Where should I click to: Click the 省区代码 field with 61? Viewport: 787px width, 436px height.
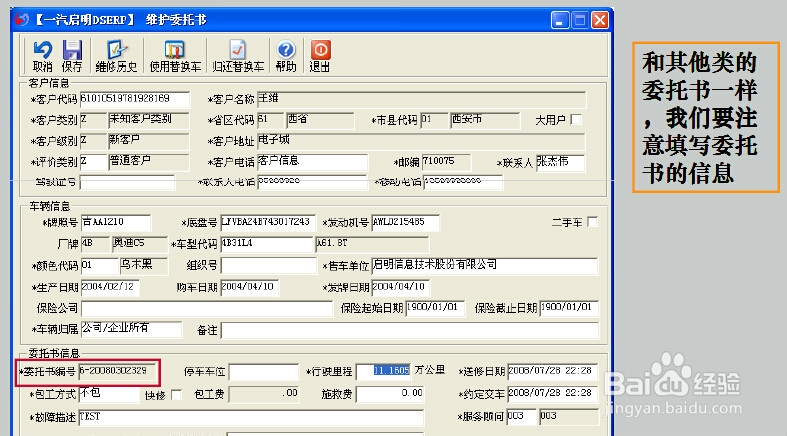pyautogui.click(x=271, y=120)
